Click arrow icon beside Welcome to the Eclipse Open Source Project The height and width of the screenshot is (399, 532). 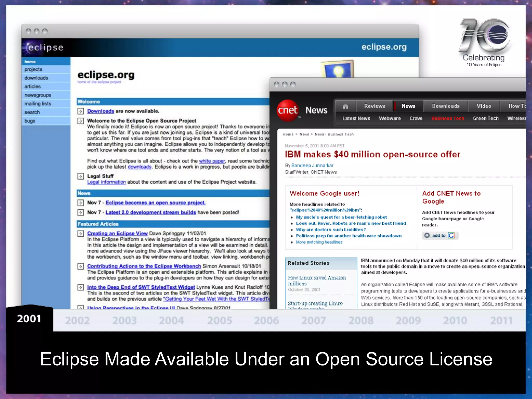81,121
